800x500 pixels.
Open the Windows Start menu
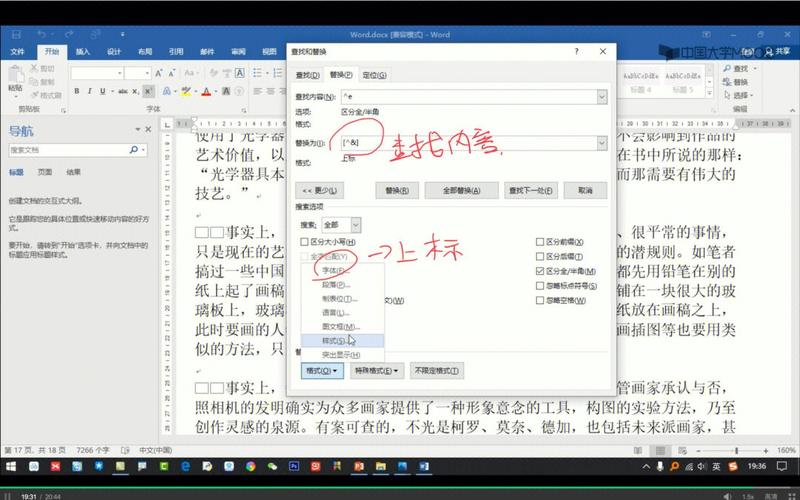(10, 466)
